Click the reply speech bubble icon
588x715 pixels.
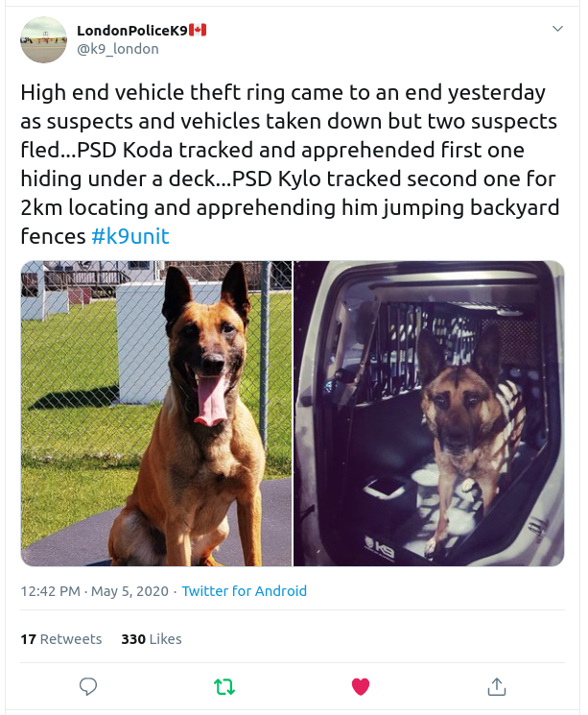point(88,686)
